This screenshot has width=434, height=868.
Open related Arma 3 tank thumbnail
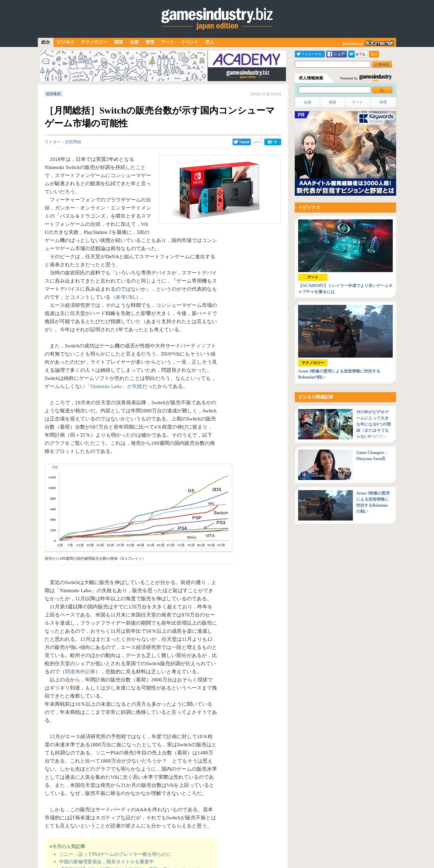pyautogui.click(x=325, y=505)
